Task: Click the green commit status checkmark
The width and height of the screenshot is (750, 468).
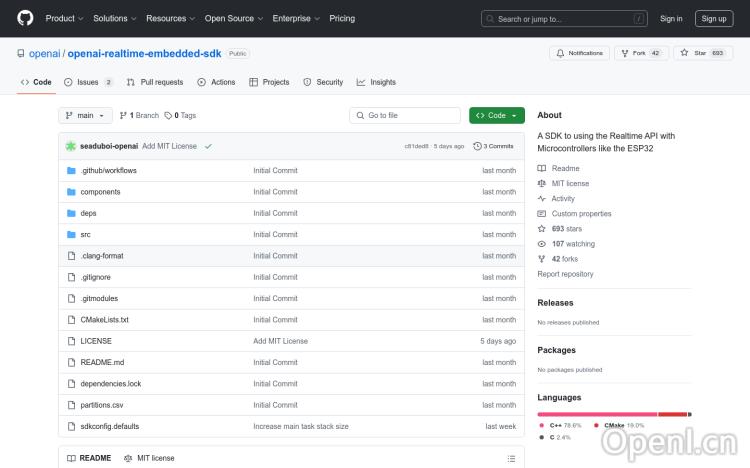Action: tap(208, 146)
